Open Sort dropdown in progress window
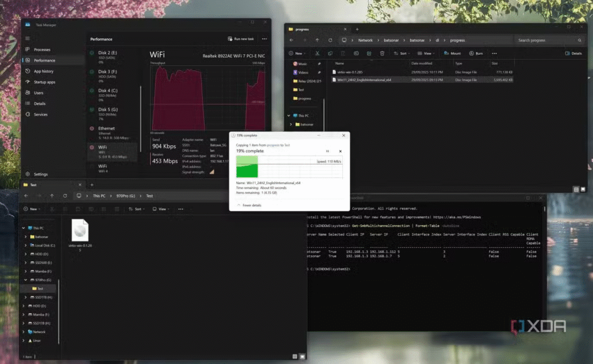Image resolution: width=593 pixels, height=364 pixels. (x=401, y=53)
